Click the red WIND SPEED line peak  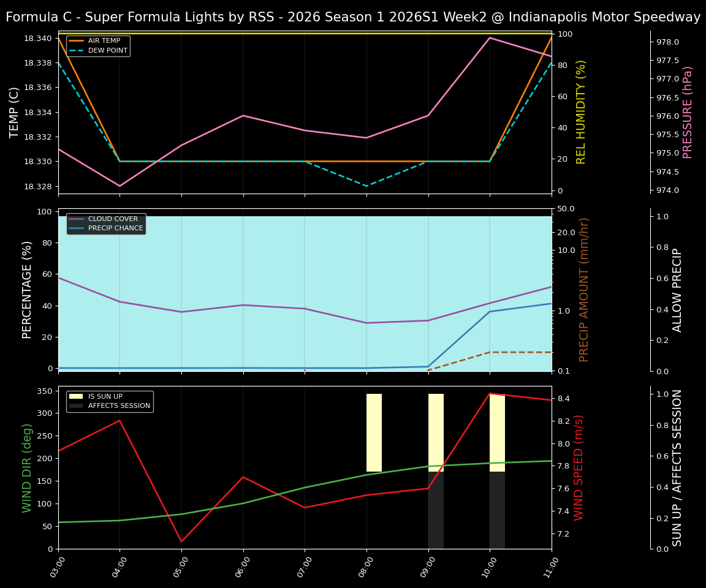490,394
